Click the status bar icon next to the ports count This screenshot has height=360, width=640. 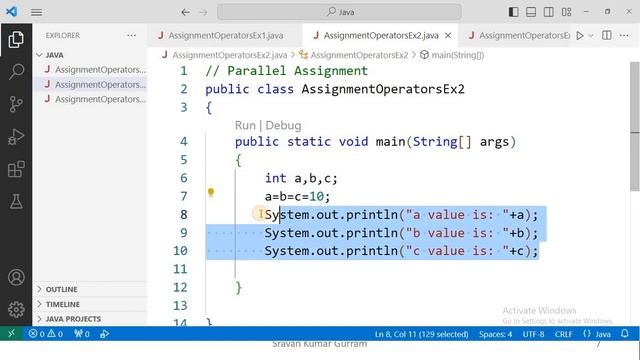(104, 334)
